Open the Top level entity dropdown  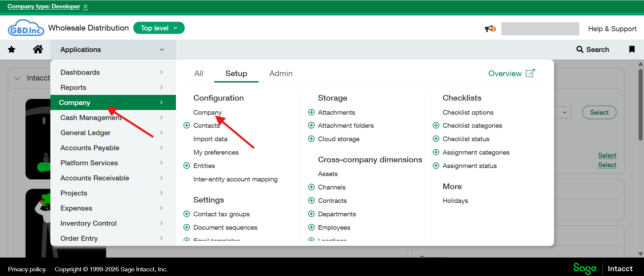(159, 28)
